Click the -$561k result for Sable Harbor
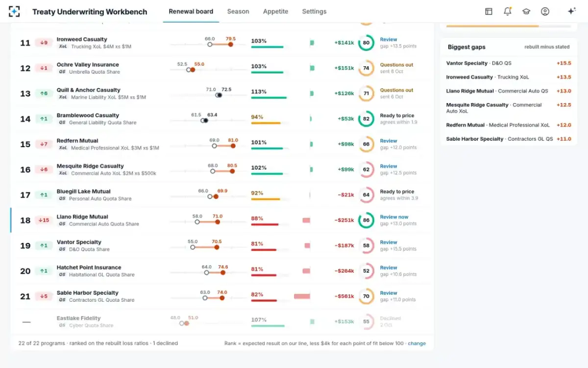The width and height of the screenshot is (588, 368). pyautogui.click(x=344, y=296)
